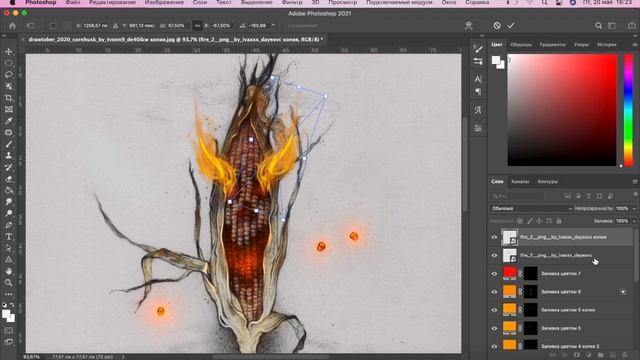Switch to the Контуры tab
Screen dimensions: 640x360
547,182
